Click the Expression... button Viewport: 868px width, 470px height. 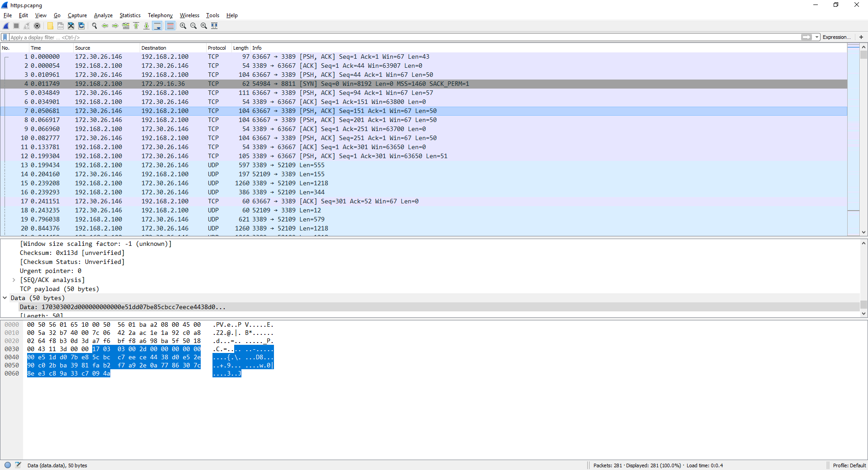836,37
